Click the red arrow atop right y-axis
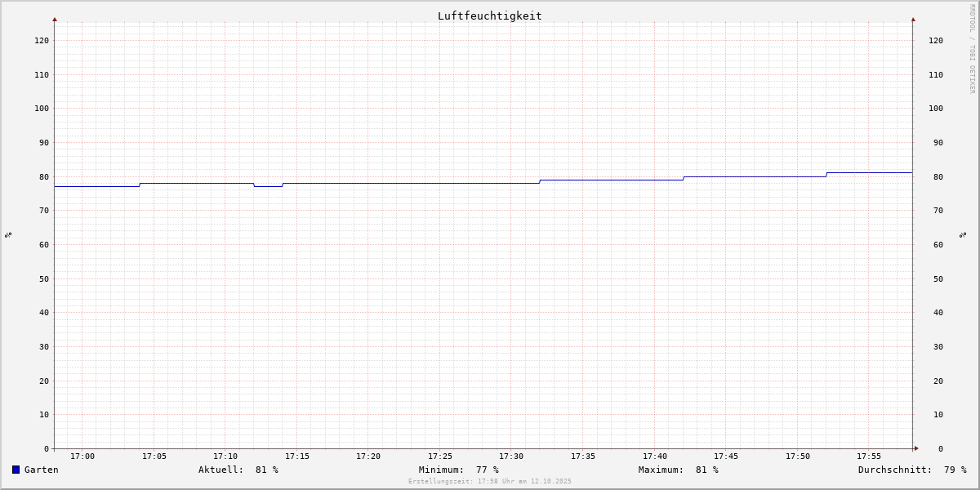Screen dimensions: 980x490 (x=913, y=19)
